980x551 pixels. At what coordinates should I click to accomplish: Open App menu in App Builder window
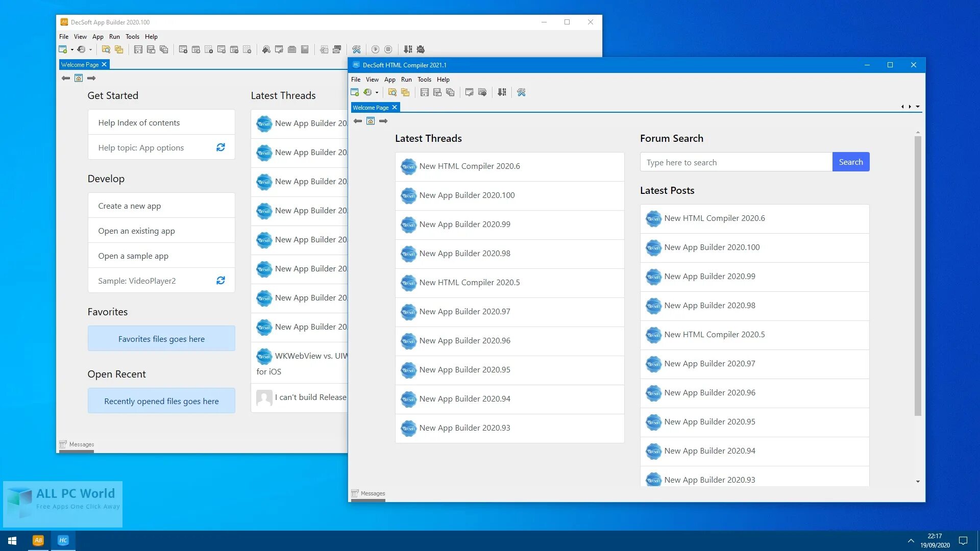98,37
